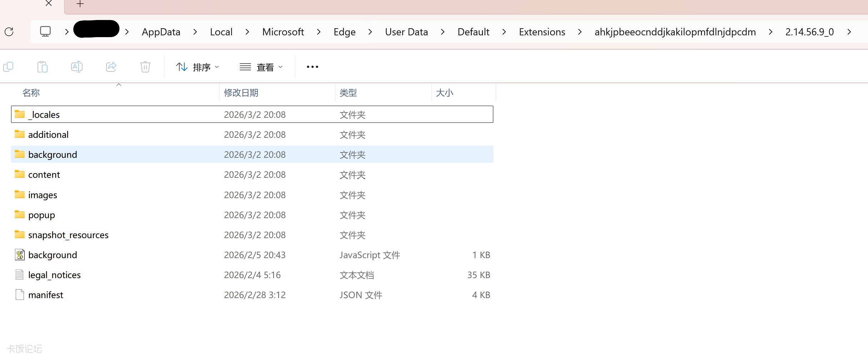Image resolution: width=868 pixels, height=357 pixels.
Task: Open the 查看 view dropdown
Action: click(261, 67)
